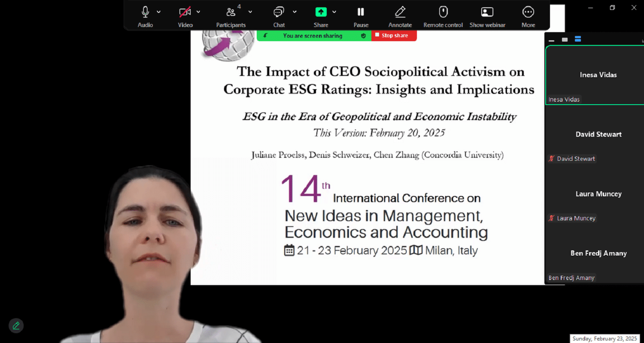The width and height of the screenshot is (644, 343).
Task: Click the green 'You are screen sharing' bar
Action: [313, 36]
